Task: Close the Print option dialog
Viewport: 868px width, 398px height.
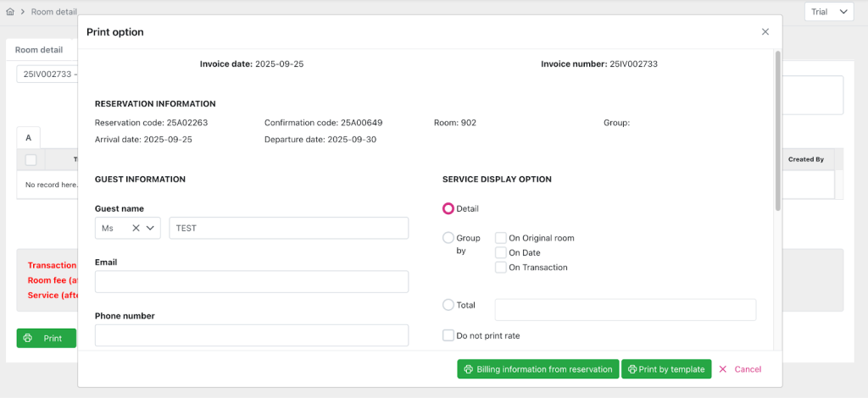Action: pyautogui.click(x=765, y=31)
